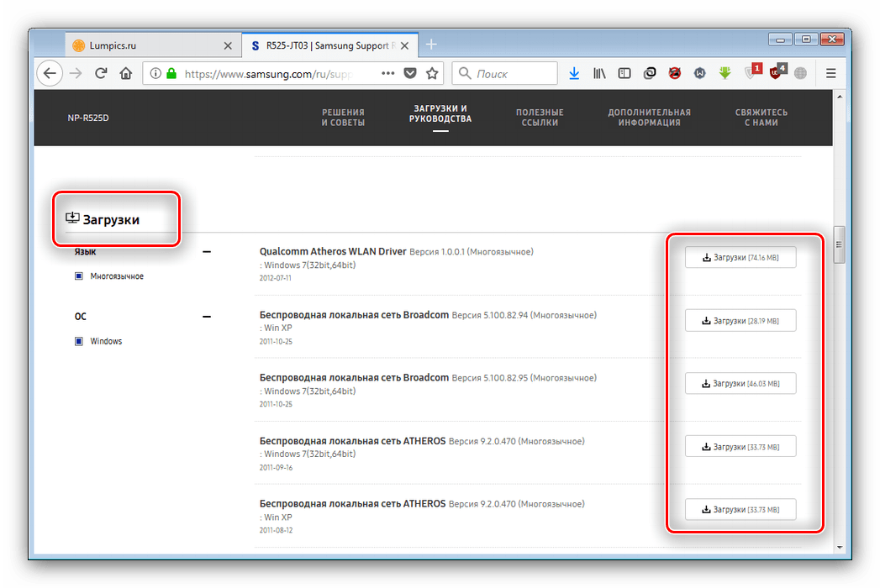Go to the browser home page
The width and height of the screenshot is (880, 588).
[126, 74]
